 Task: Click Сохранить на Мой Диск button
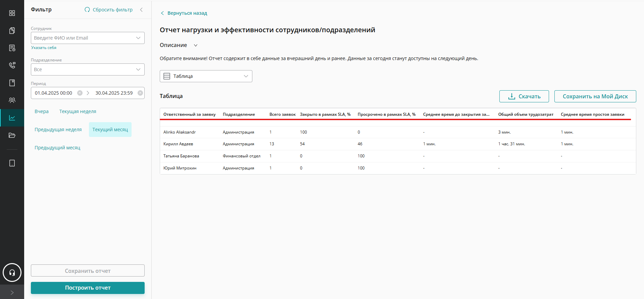pyautogui.click(x=595, y=96)
